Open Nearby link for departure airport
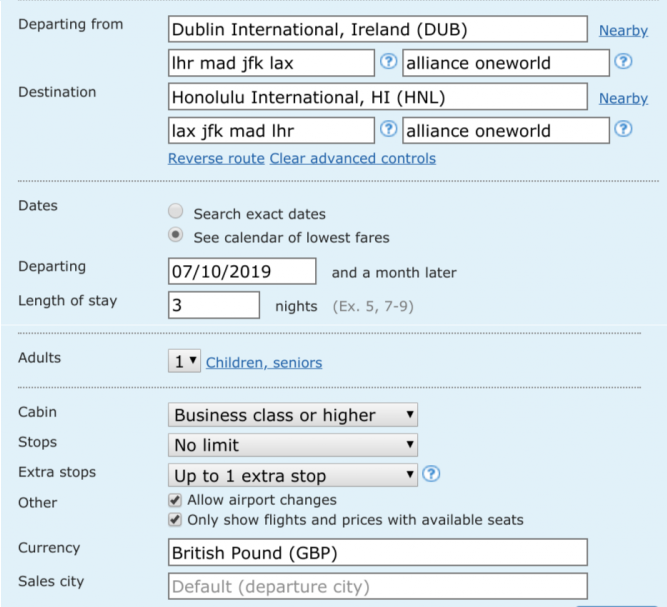The height and width of the screenshot is (607, 667). click(623, 31)
